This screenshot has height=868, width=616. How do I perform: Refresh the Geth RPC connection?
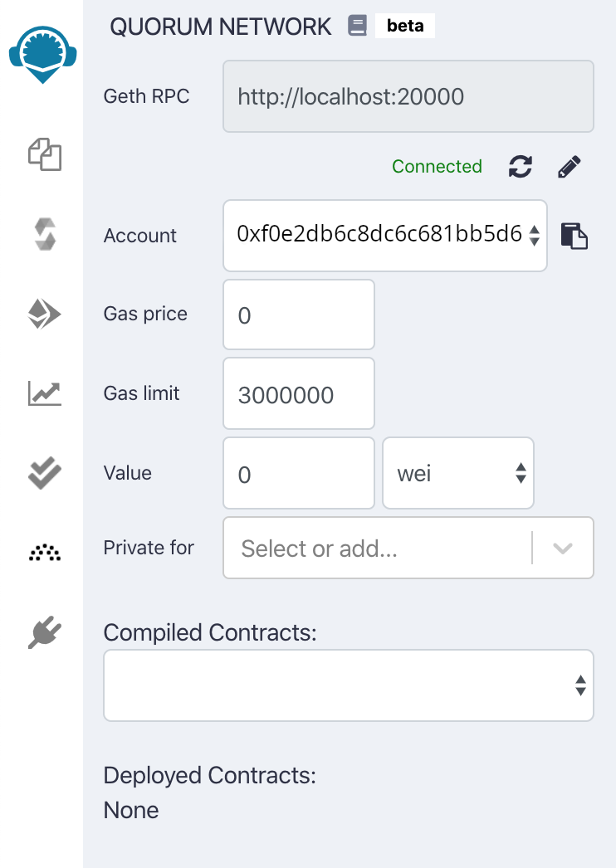coord(521,167)
